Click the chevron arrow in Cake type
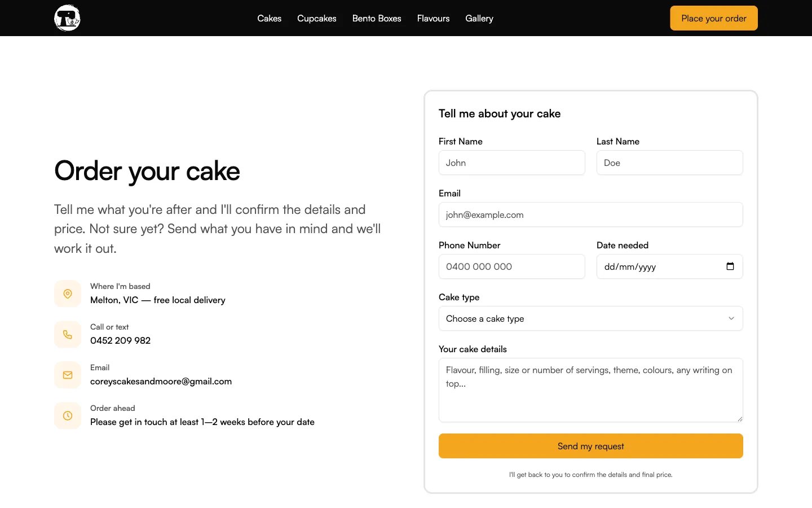The width and height of the screenshot is (812, 508). tap(731, 318)
